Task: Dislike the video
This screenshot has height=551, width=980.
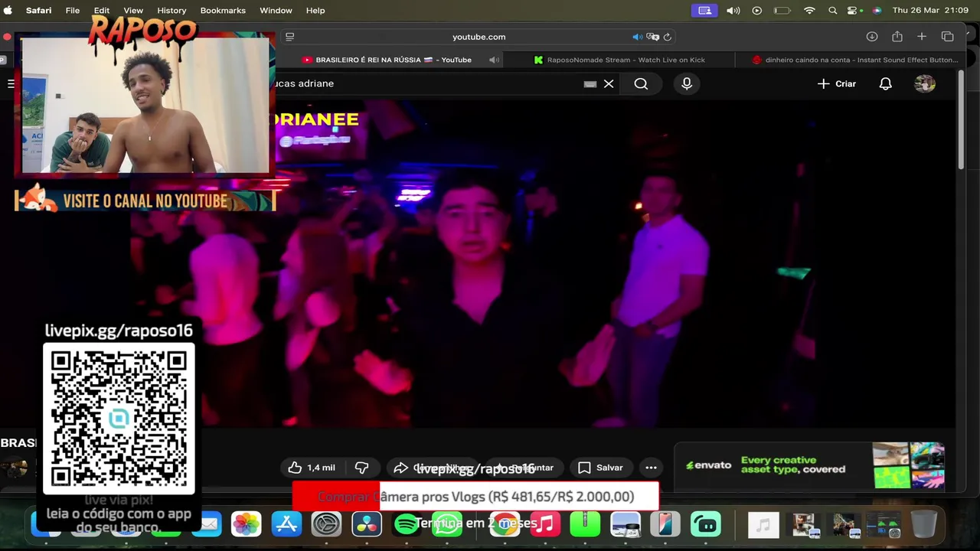Action: tap(362, 468)
